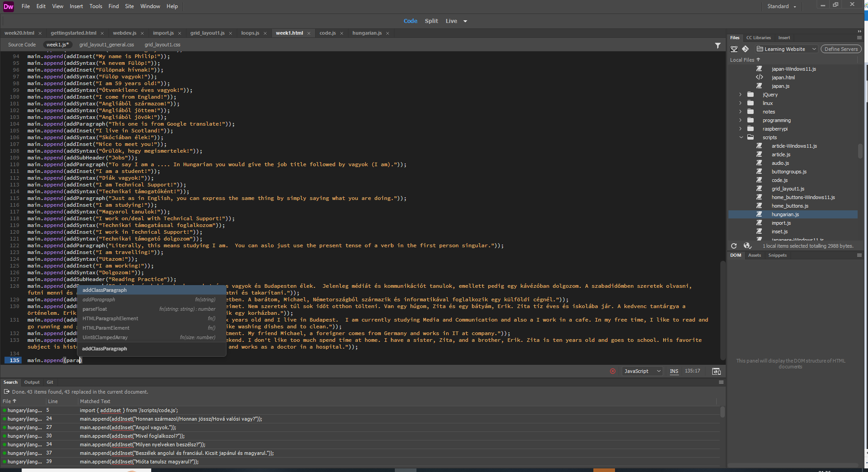Expand the raspberrypi folder

[x=741, y=129]
